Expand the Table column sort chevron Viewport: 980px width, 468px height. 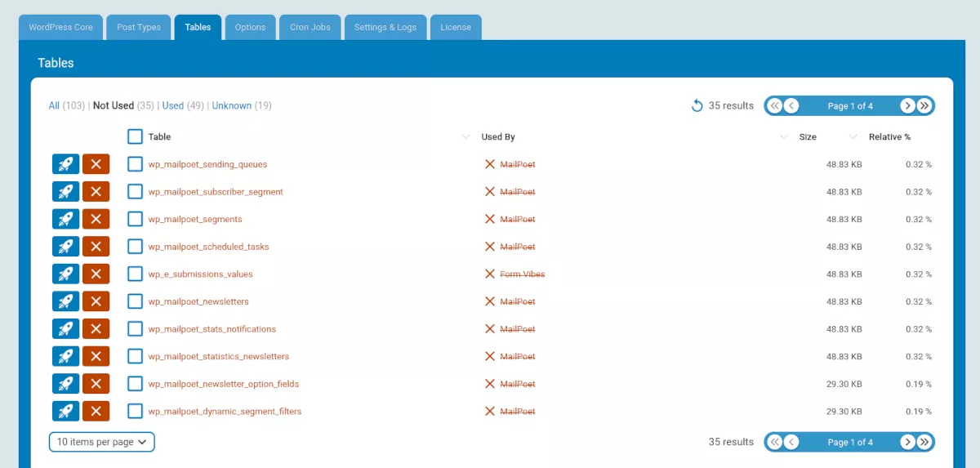click(466, 136)
